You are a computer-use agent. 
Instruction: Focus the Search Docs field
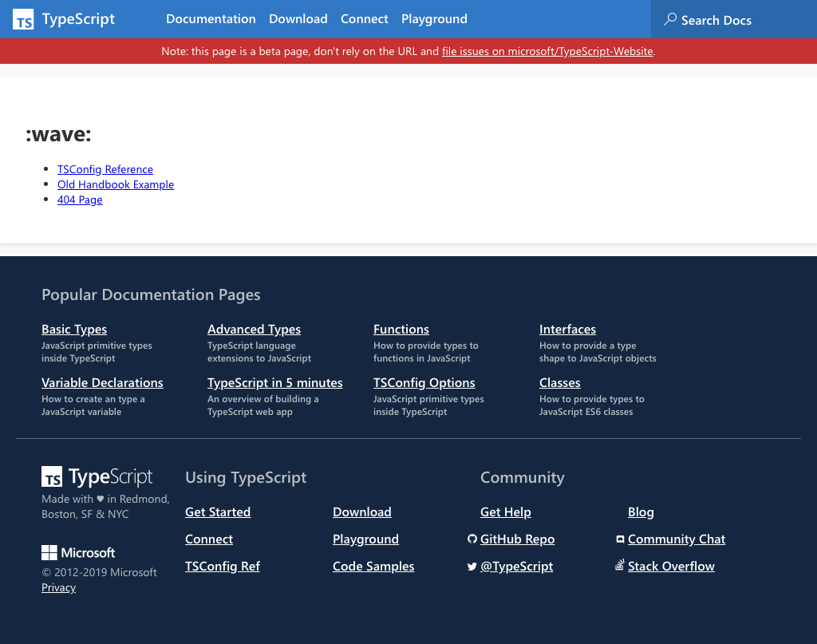734,19
